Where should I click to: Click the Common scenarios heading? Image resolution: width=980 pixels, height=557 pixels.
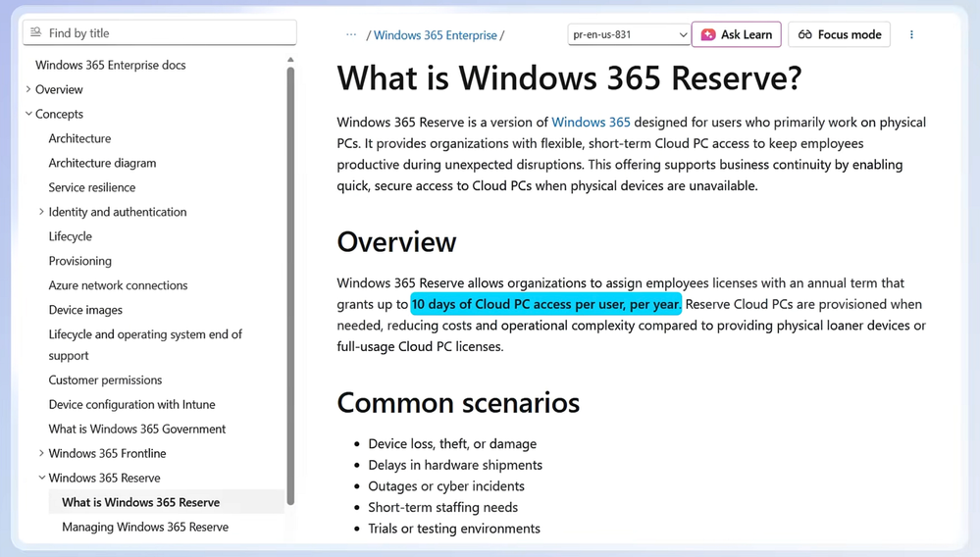458,403
